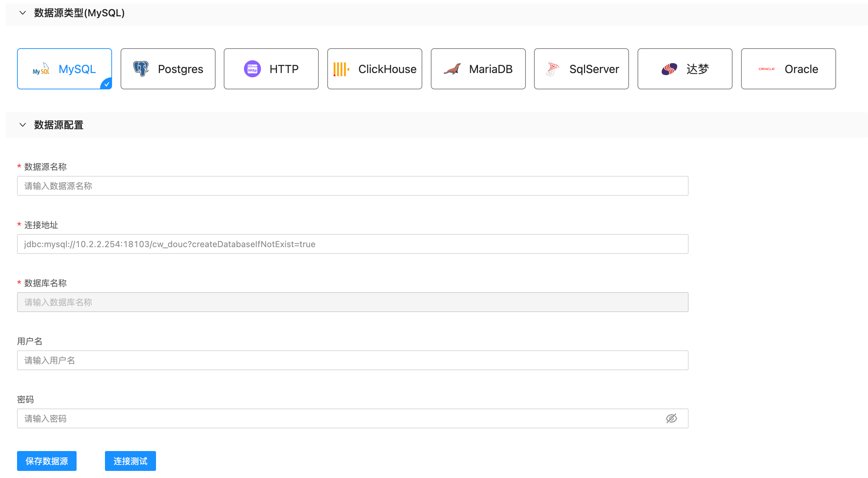The width and height of the screenshot is (868, 478).
Task: Click the 数据源配置 section header title
Action: tap(59, 125)
